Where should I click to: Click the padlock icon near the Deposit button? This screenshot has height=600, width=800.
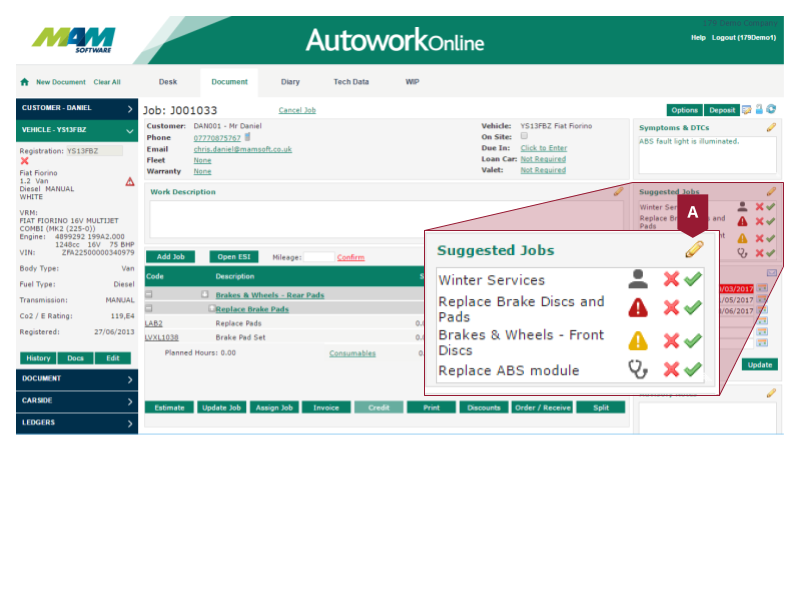[x=760, y=109]
